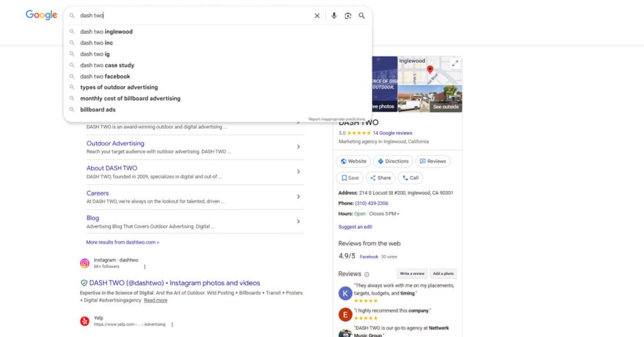
Task: Open Facebook reviews from the web link
Action: click(369, 257)
